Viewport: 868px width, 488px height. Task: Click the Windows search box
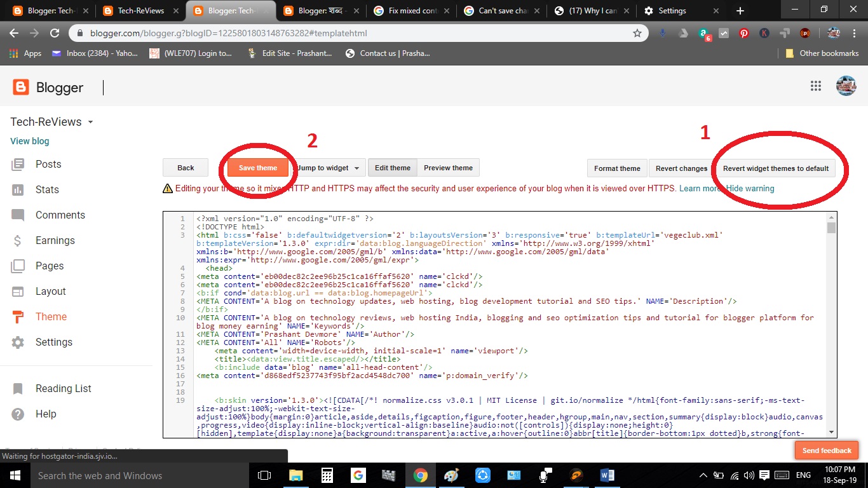coord(140,475)
